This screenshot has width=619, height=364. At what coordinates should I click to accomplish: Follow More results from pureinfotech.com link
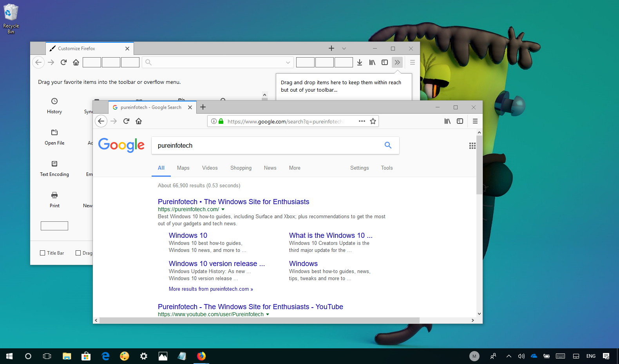coord(211,289)
